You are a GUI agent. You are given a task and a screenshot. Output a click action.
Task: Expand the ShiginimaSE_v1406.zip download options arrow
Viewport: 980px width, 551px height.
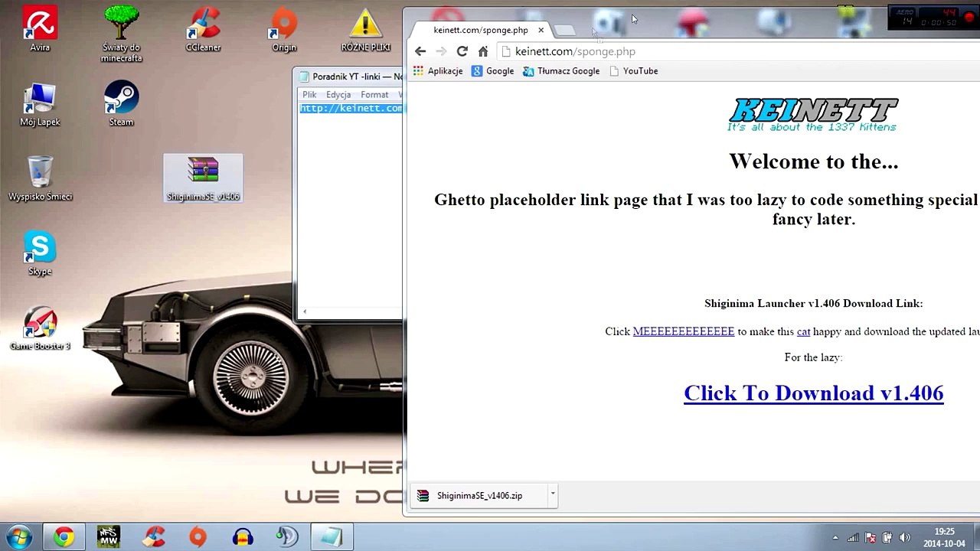[552, 495]
